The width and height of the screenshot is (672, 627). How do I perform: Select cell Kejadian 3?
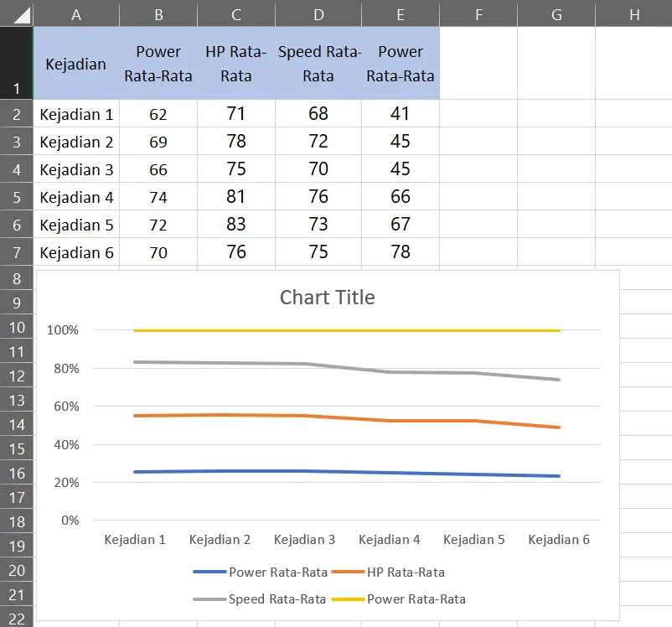(x=76, y=169)
